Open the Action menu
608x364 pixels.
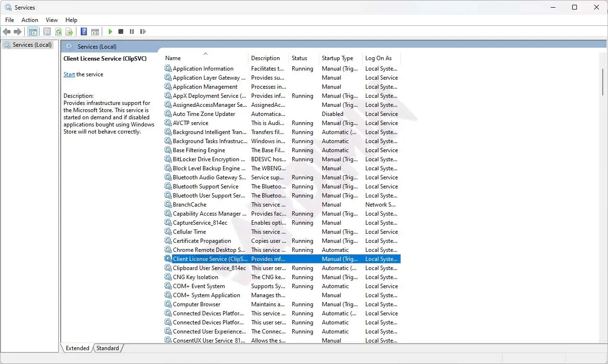coord(30,20)
